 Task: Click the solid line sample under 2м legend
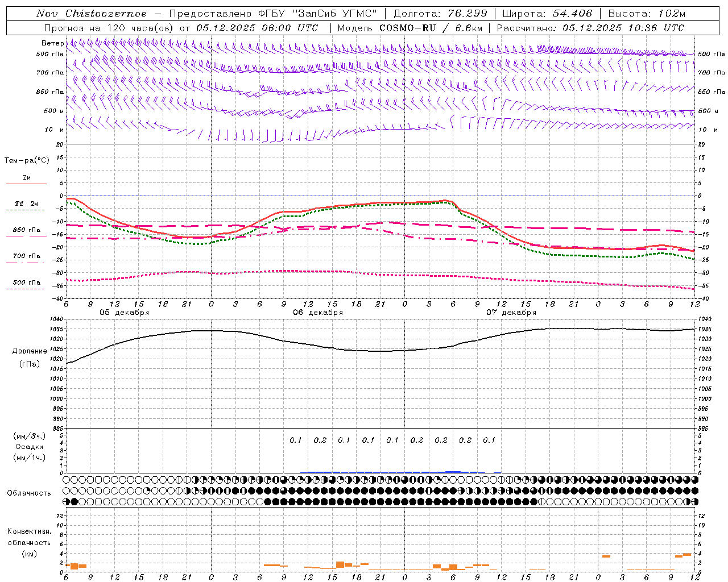26,184
